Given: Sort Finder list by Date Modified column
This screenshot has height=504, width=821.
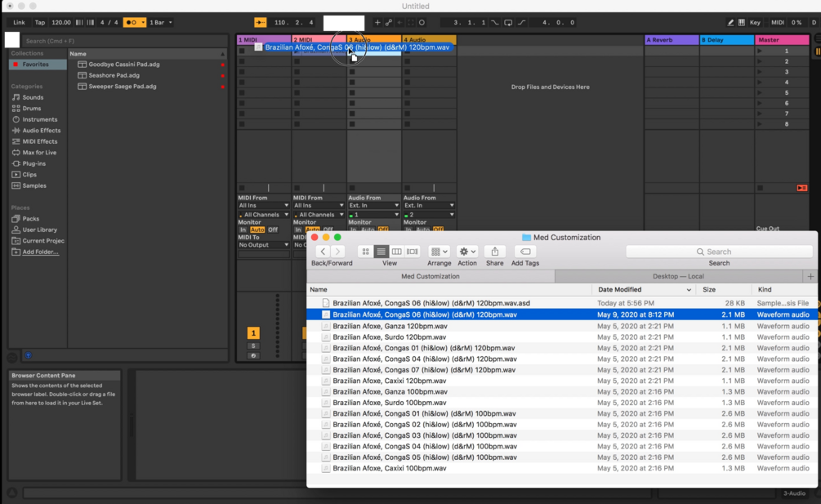Looking at the screenshot, I should pyautogui.click(x=644, y=289).
